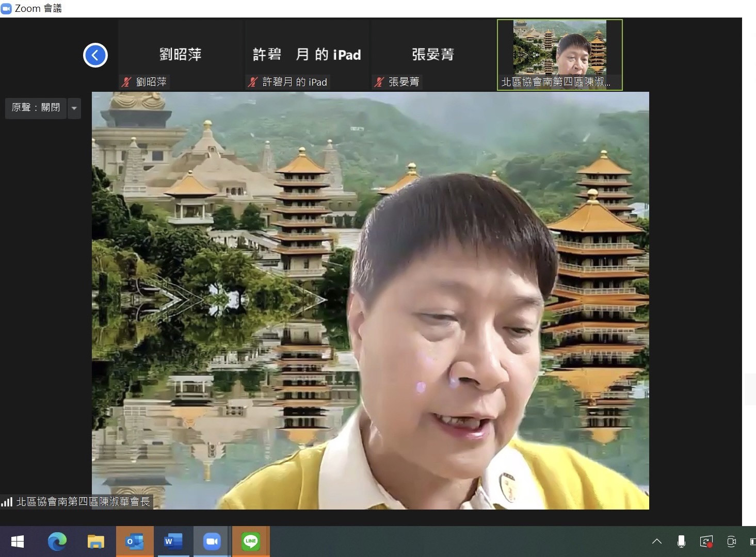
Task: Open LINE app in the taskbar
Action: [x=251, y=542]
